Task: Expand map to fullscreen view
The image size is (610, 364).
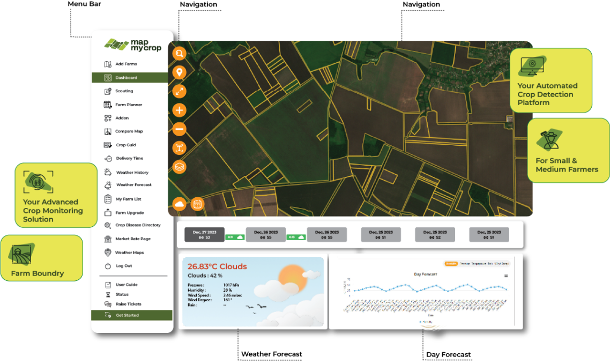Action: tap(179, 91)
